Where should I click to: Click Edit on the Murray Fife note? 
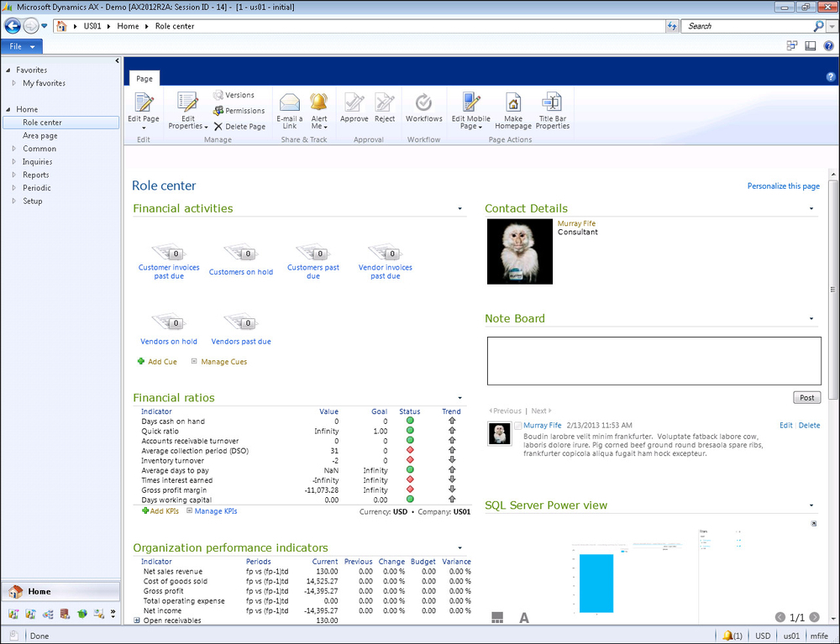(786, 426)
